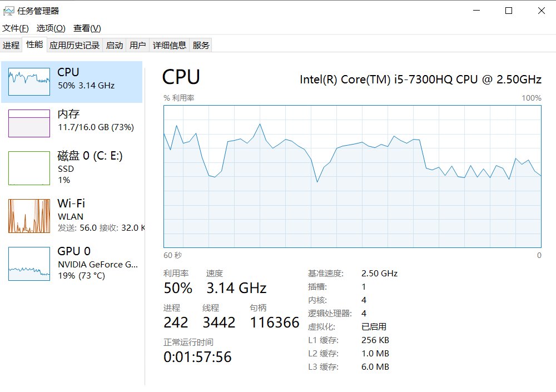Switch to the 应用历史记录 tab
Viewport: 556px width, 392px height.
click(75, 45)
